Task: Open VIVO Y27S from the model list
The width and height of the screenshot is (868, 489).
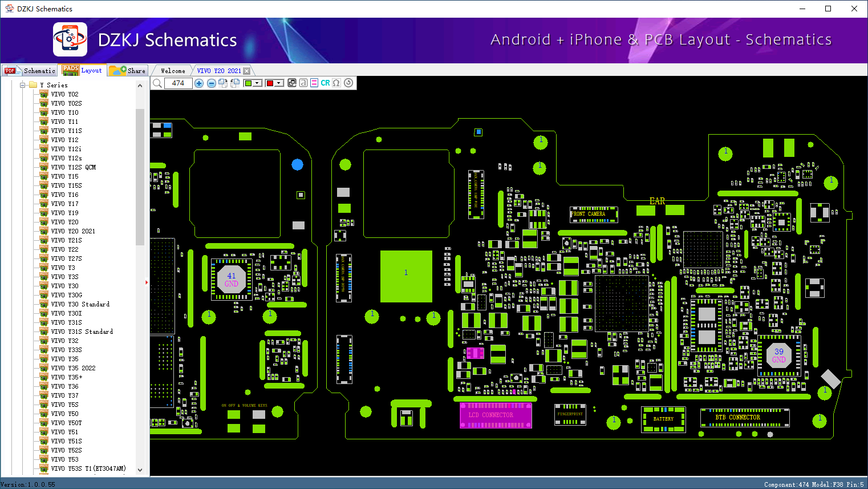Action: [66, 258]
